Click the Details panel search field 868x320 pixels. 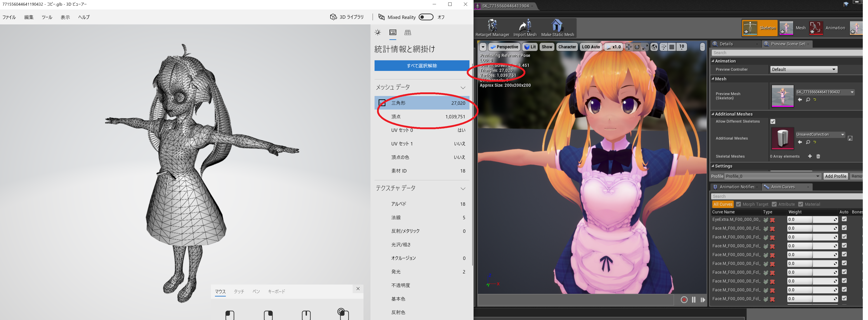point(785,53)
